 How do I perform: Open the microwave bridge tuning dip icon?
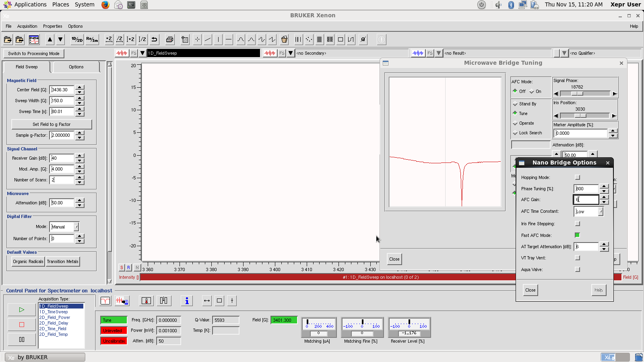(105, 301)
